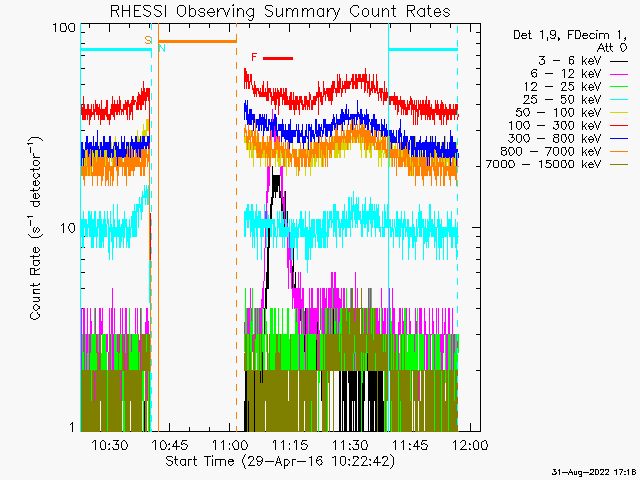Click the green 12 - 25 keV legend line
The width and height of the screenshot is (640, 480).
(x=619, y=88)
